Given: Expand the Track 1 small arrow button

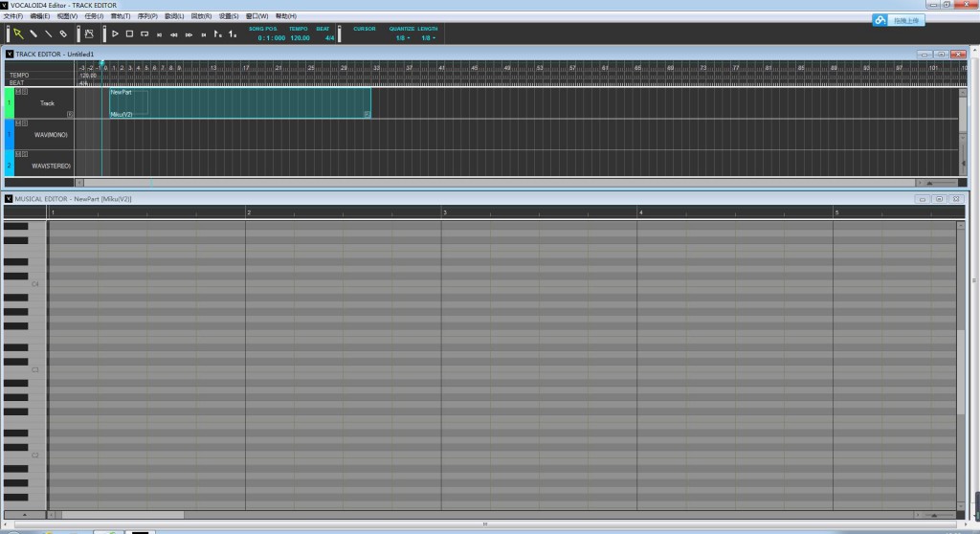Looking at the screenshot, I should click(x=70, y=115).
